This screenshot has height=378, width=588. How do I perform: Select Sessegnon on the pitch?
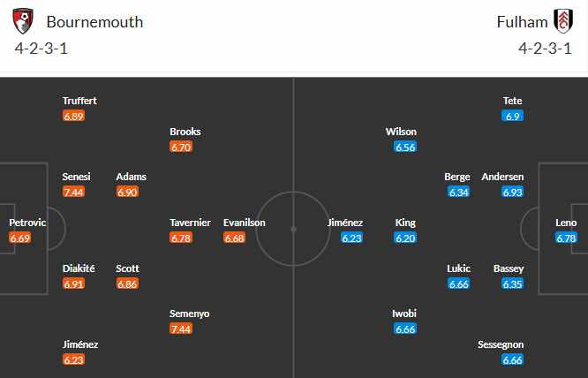point(502,344)
